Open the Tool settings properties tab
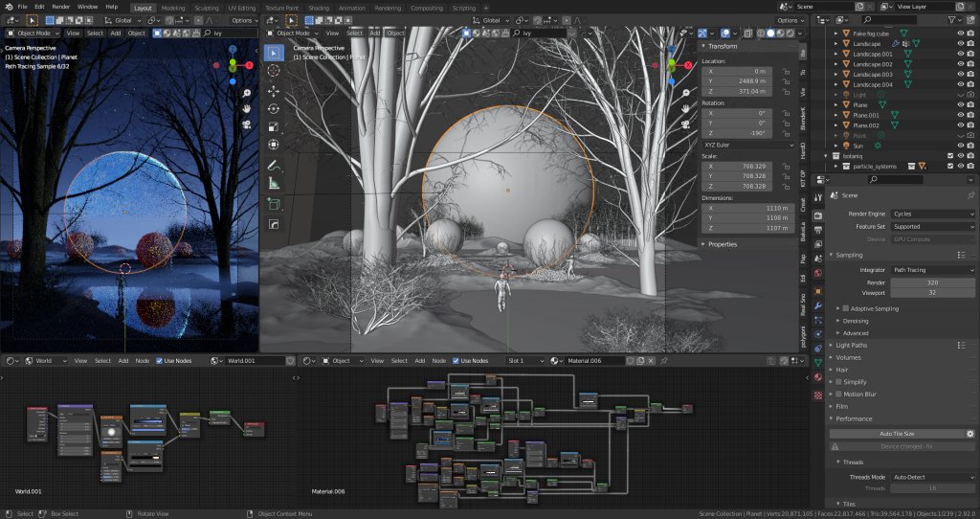 pyautogui.click(x=818, y=197)
